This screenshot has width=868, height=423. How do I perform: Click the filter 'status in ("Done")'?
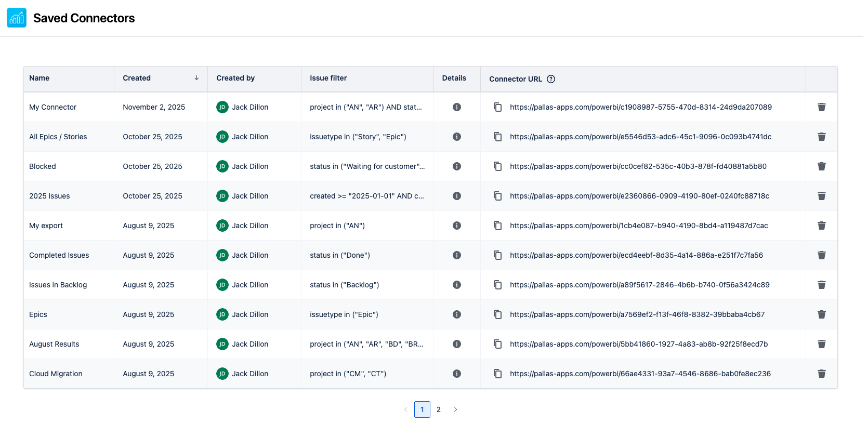pyautogui.click(x=340, y=255)
